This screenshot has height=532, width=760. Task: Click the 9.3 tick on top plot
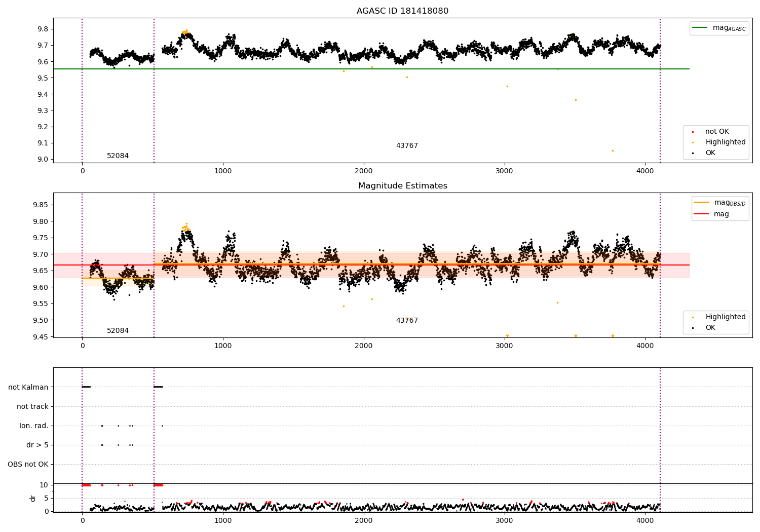pos(43,110)
